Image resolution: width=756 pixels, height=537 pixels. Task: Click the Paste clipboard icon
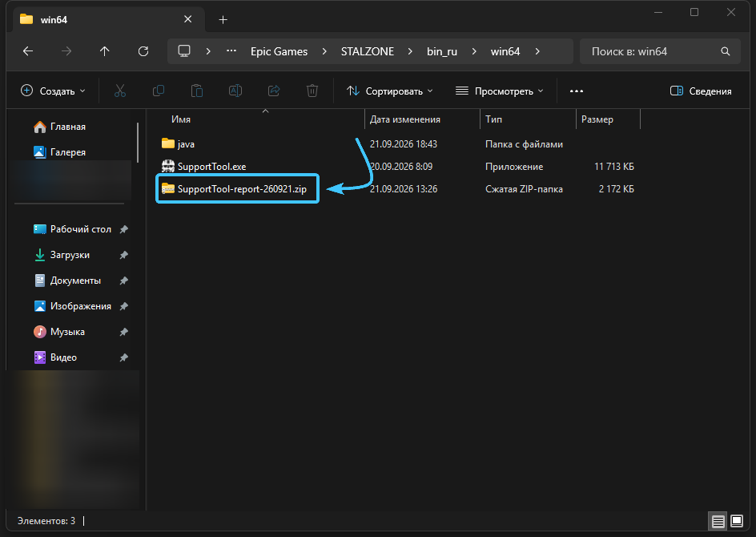click(197, 91)
